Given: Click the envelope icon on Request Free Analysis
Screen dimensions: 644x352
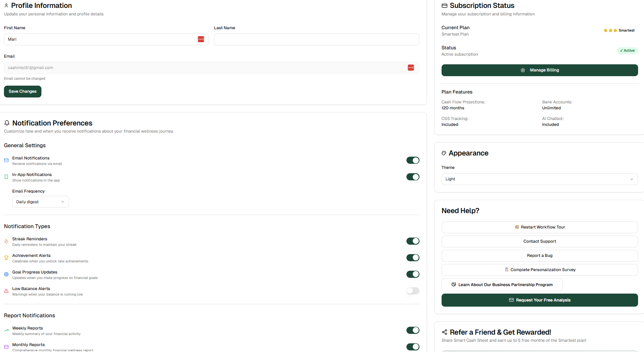Looking at the screenshot, I should [511, 300].
